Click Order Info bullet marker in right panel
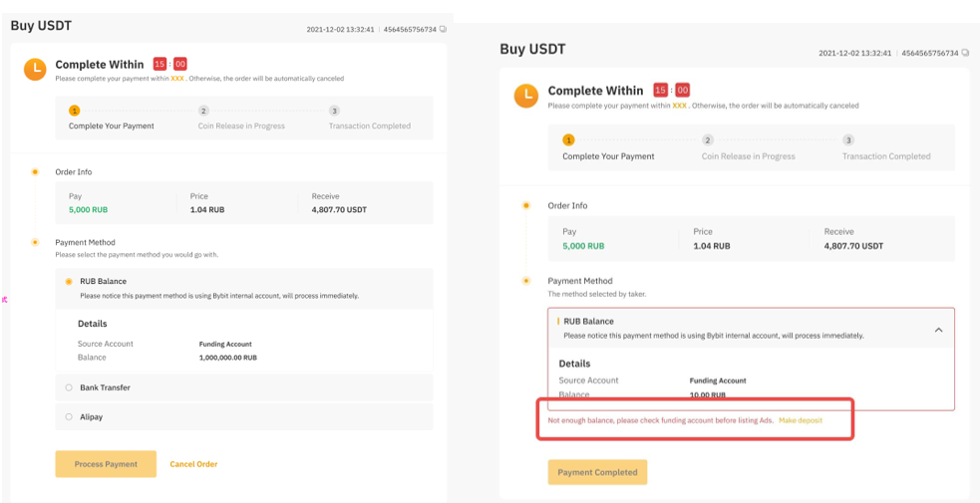This screenshot has height=503, width=980. pos(526,205)
